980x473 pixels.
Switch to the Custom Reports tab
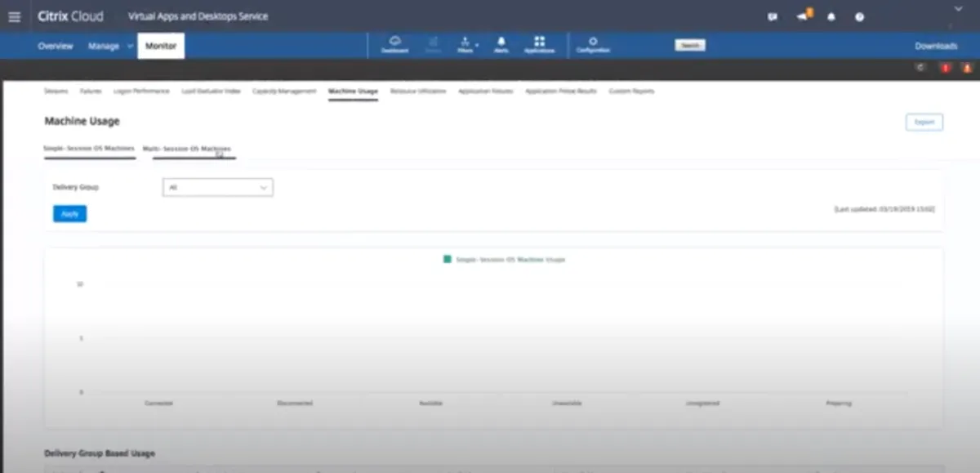tap(631, 91)
